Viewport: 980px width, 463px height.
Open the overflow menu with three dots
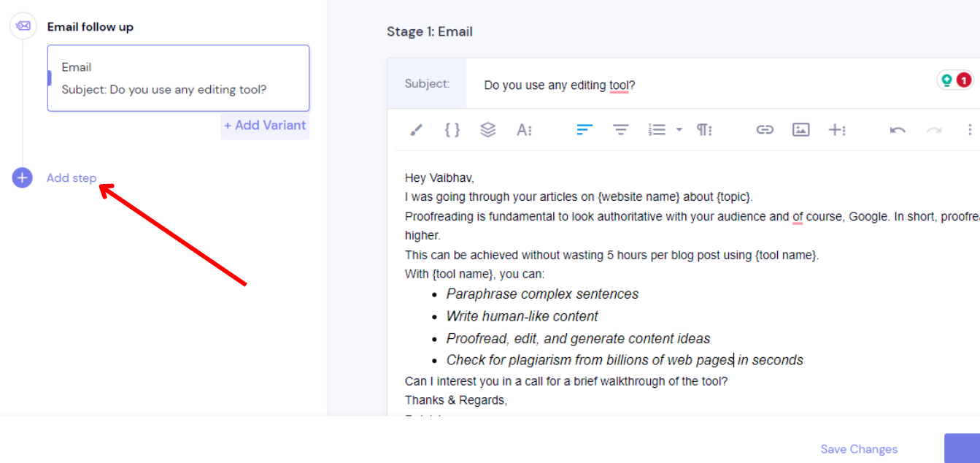[x=970, y=129]
